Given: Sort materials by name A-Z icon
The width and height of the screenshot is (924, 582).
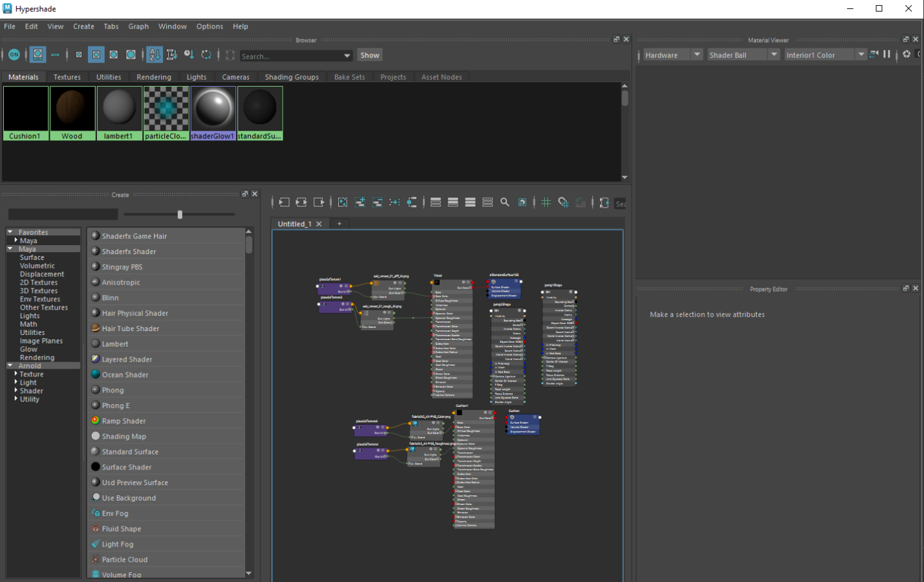Looking at the screenshot, I should 155,55.
